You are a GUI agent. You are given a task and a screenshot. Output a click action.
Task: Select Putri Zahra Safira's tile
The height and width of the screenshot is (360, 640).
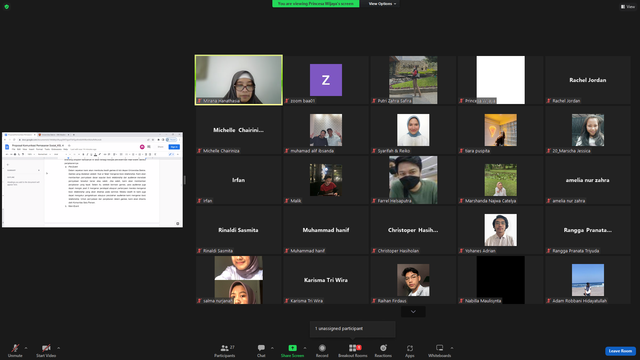[413, 80]
